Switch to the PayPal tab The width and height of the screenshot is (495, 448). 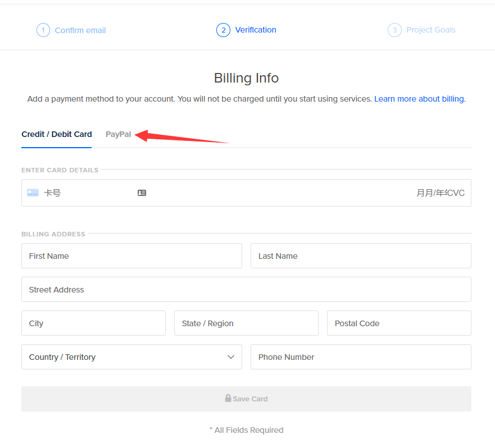click(118, 134)
